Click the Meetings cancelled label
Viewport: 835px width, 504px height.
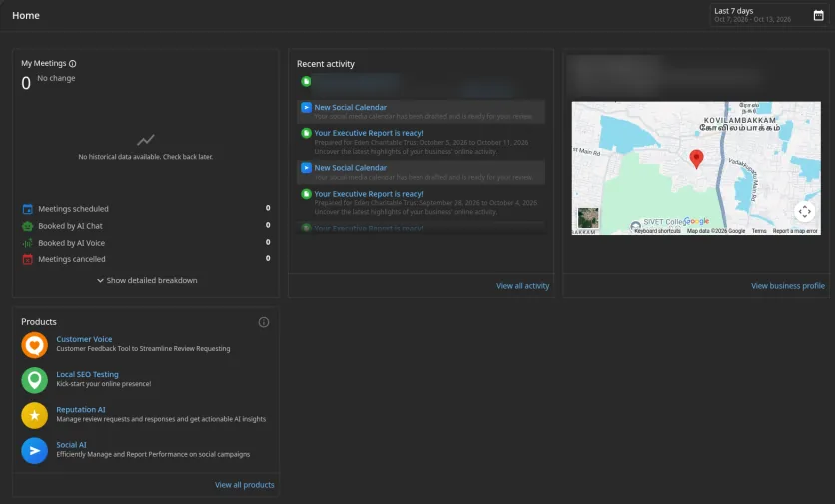(x=71, y=259)
